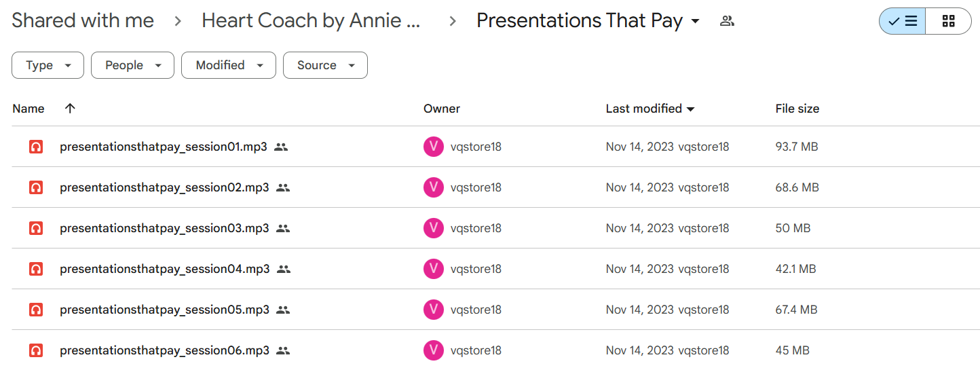The image size is (980, 368).
Task: Click the File size column header
Action: click(x=797, y=109)
